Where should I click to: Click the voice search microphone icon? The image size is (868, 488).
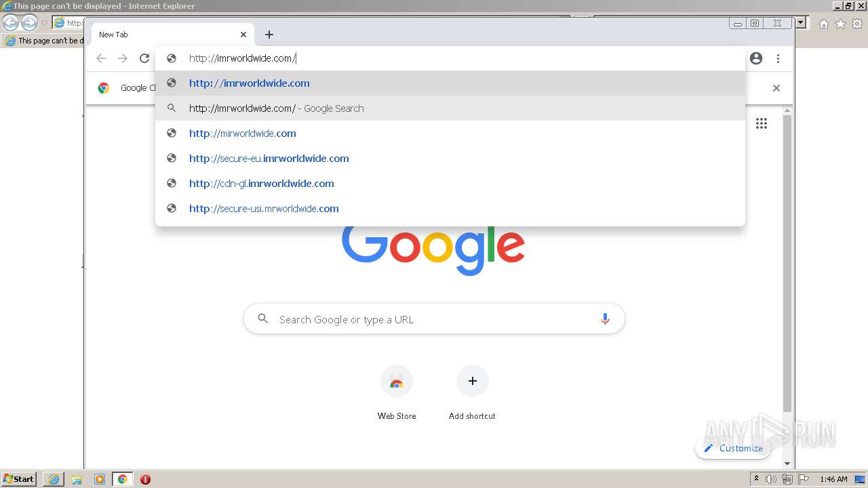(x=605, y=319)
